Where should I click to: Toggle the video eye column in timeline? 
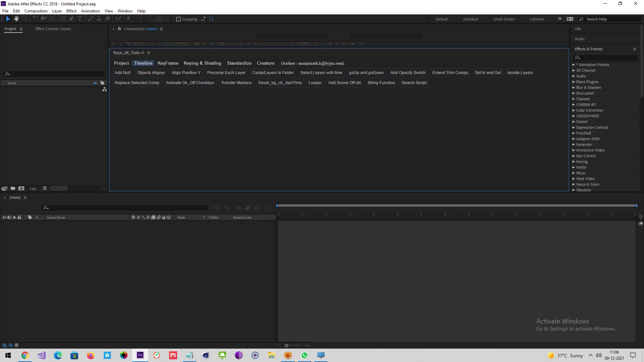[x=4, y=218]
